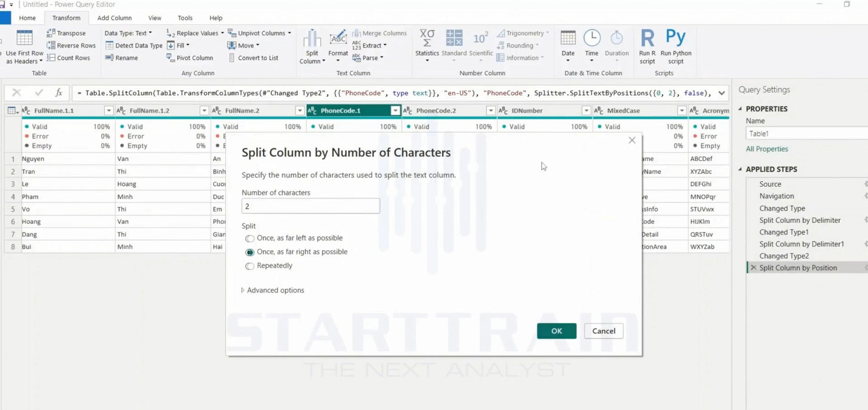Open the View tab
This screenshot has width=868, height=410.
coord(155,18)
